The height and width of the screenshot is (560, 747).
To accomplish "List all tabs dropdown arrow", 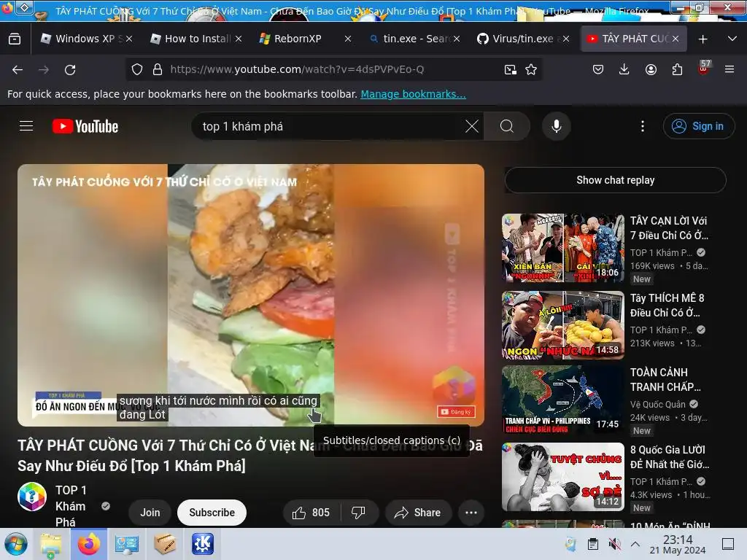I will click(x=732, y=39).
